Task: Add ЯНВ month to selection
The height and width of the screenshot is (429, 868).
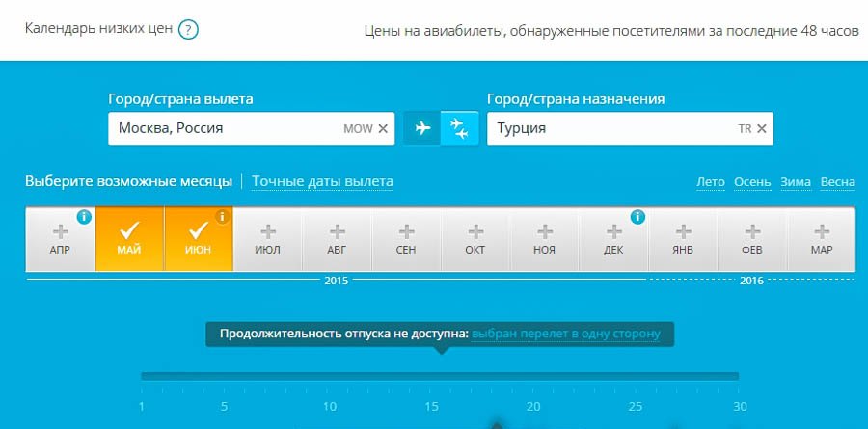Action: tap(683, 239)
